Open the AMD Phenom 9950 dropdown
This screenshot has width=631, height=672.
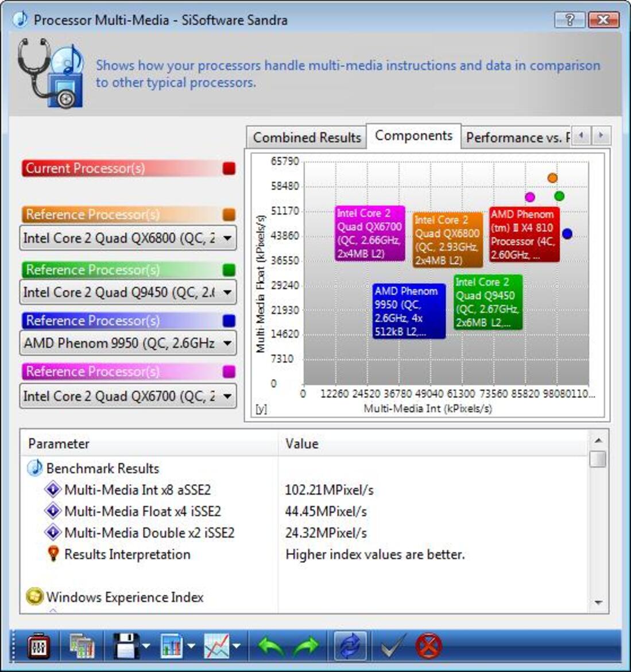click(127, 343)
